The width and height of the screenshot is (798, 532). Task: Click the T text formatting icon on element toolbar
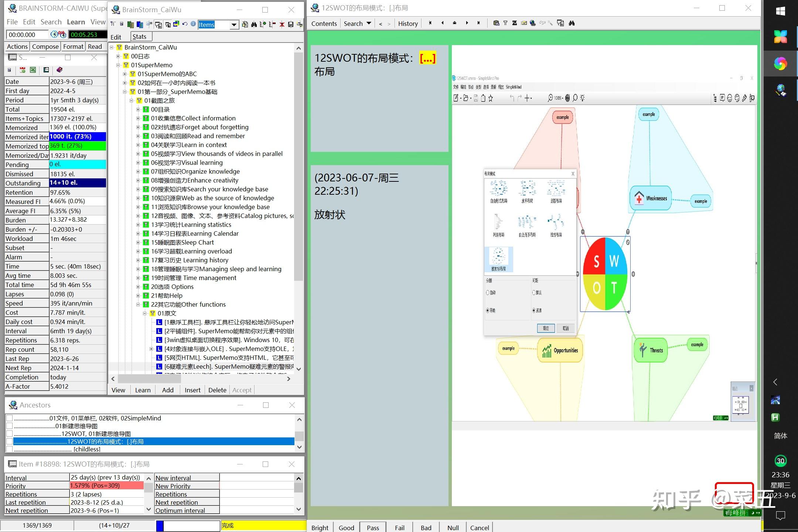click(505, 23)
